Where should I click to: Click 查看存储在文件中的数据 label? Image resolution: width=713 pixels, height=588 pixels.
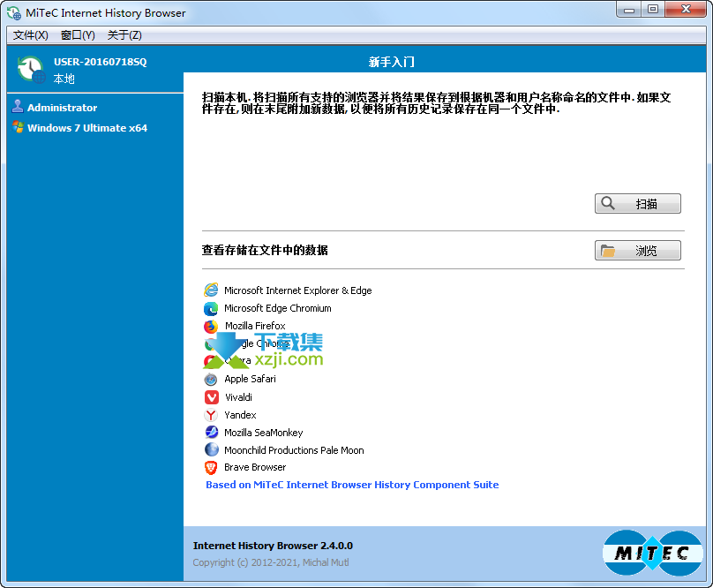265,250
